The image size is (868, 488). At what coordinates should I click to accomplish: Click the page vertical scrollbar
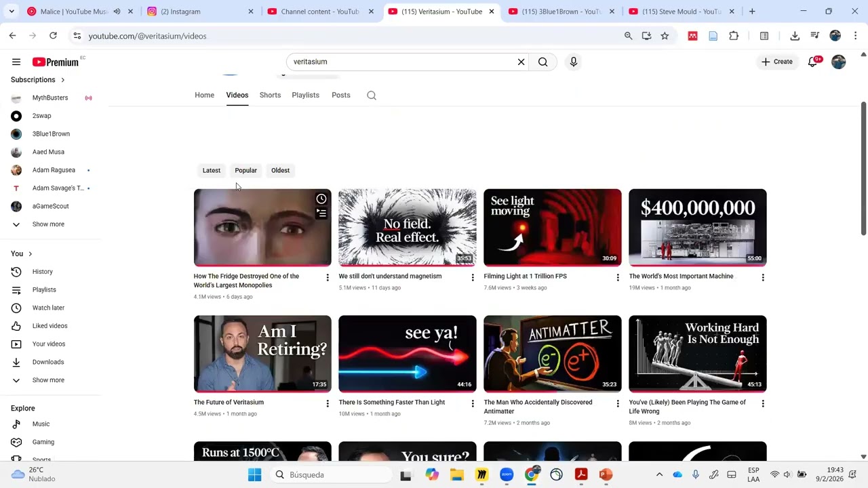863,169
